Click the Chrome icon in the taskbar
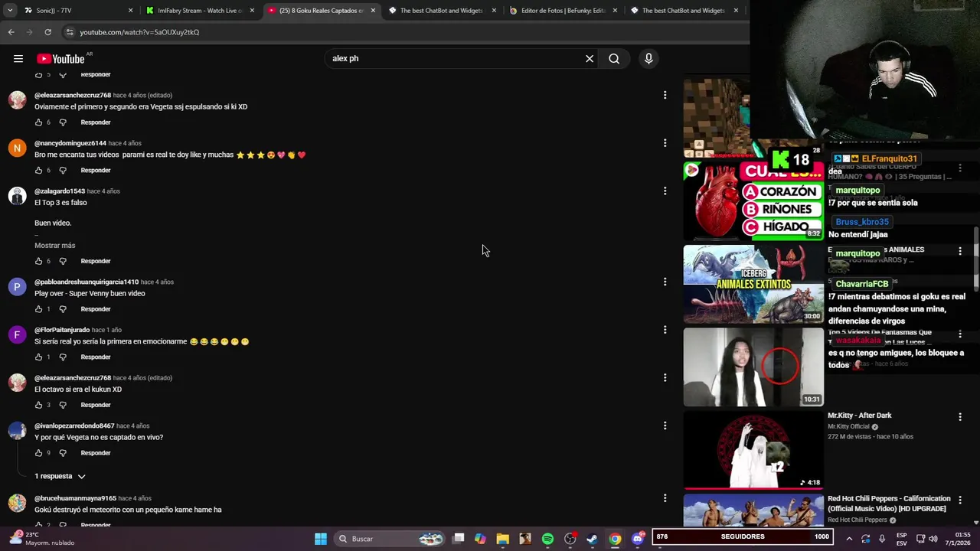The image size is (980, 551). pos(615,539)
